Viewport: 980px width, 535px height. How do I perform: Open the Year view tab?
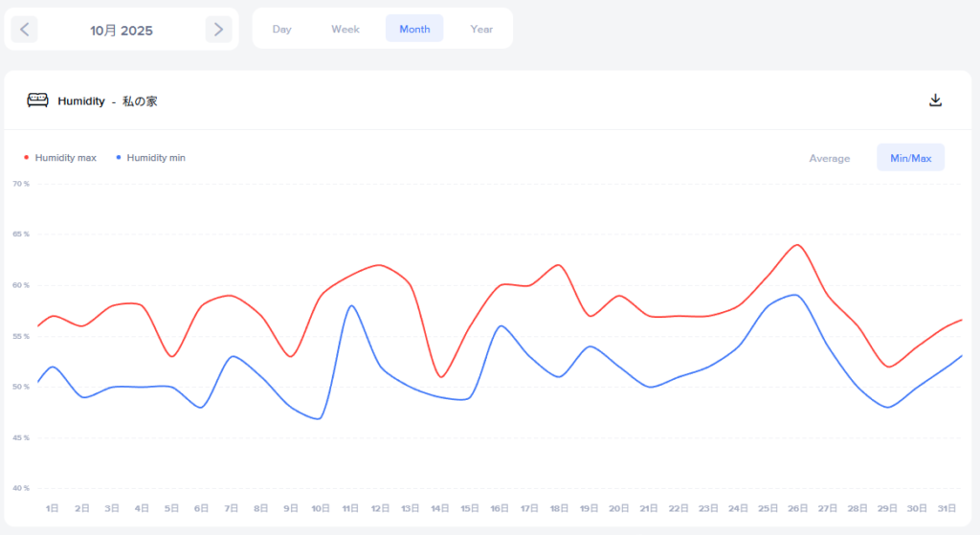pyautogui.click(x=481, y=29)
